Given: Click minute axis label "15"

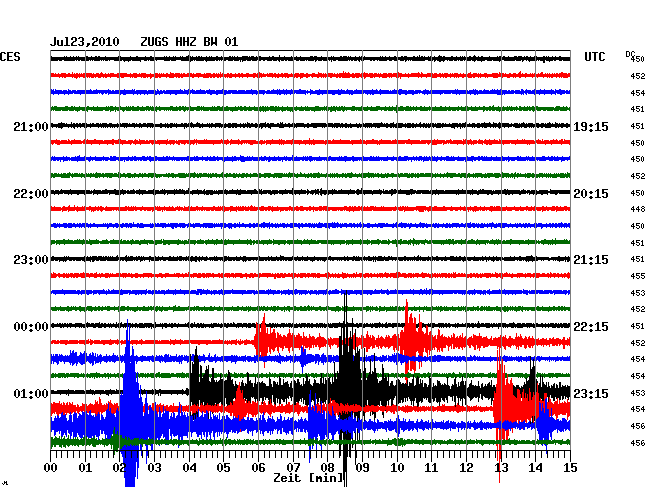Looking at the screenshot, I should tap(570, 468).
